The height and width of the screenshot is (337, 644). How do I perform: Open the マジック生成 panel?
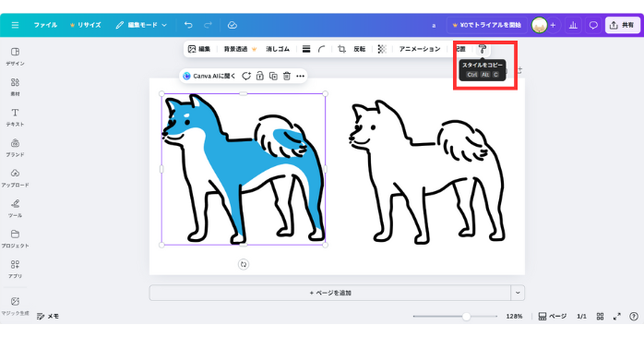(x=15, y=307)
